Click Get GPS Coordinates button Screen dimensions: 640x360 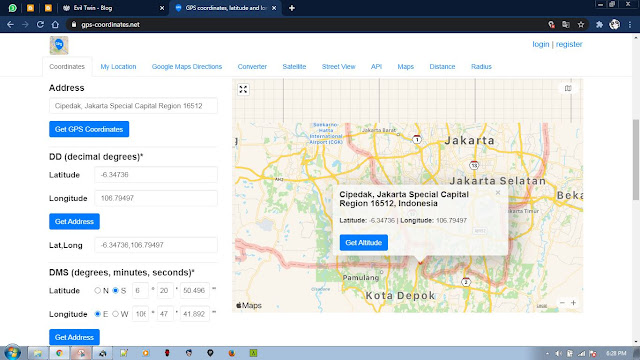tap(89, 129)
